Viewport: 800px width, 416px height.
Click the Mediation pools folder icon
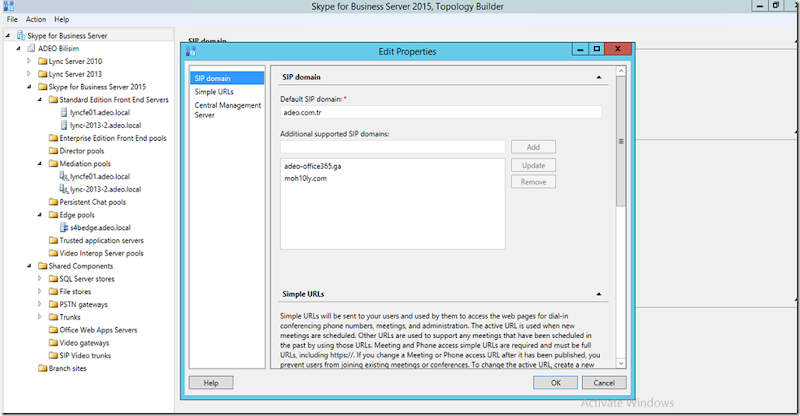[x=53, y=163]
